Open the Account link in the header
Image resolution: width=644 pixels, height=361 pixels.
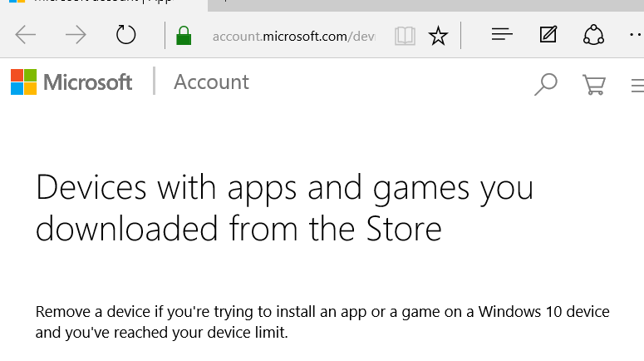click(x=211, y=82)
